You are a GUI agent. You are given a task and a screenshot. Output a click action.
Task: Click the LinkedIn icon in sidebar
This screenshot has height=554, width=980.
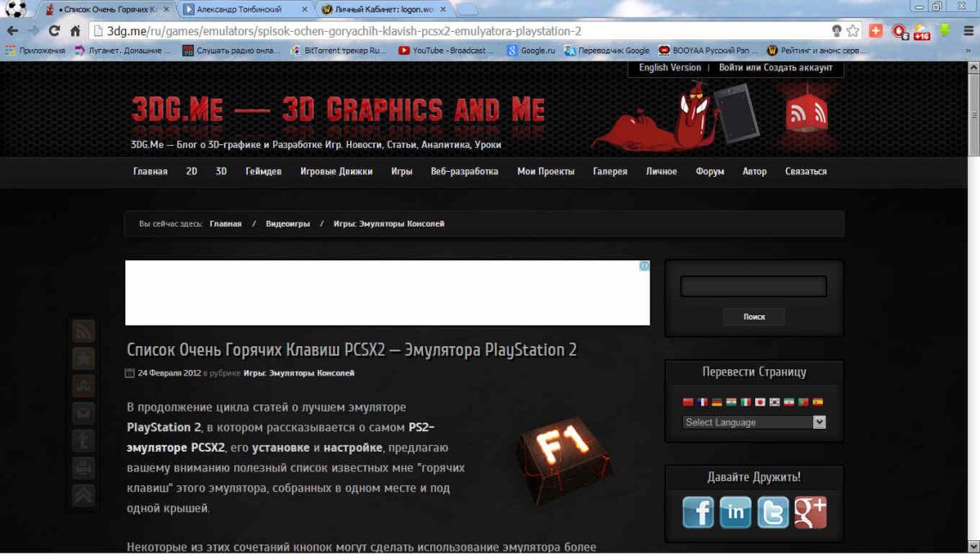(735, 513)
